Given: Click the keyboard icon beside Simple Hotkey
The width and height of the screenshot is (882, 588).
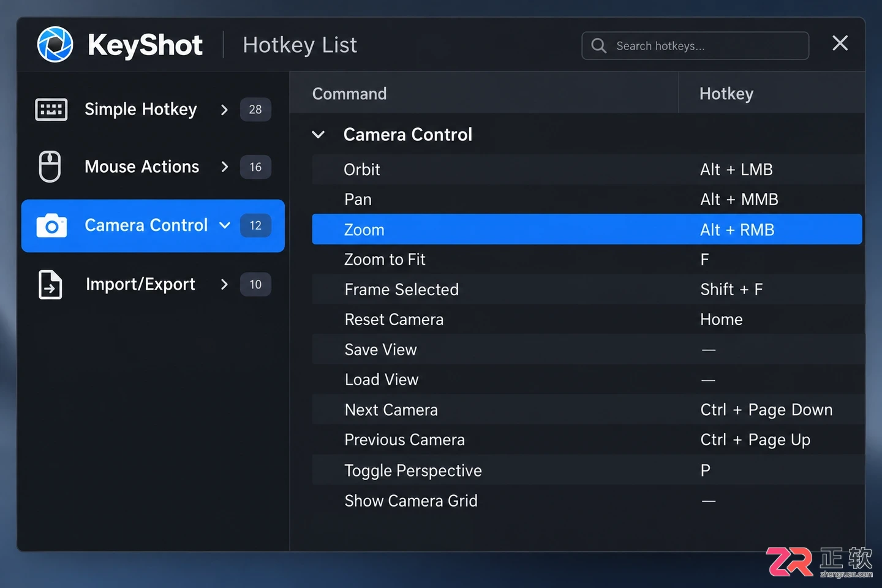Looking at the screenshot, I should [x=51, y=110].
